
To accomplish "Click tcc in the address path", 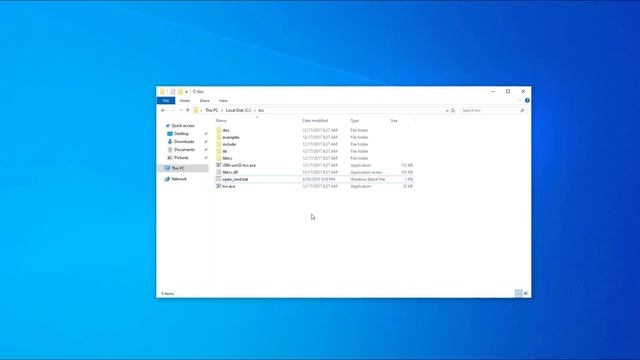I will [261, 110].
